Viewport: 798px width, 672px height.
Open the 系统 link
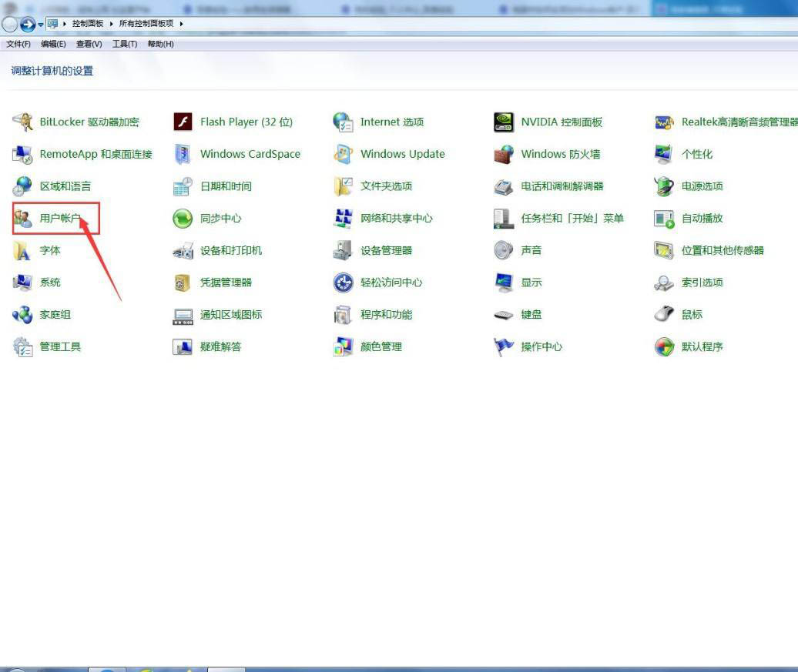click(50, 283)
